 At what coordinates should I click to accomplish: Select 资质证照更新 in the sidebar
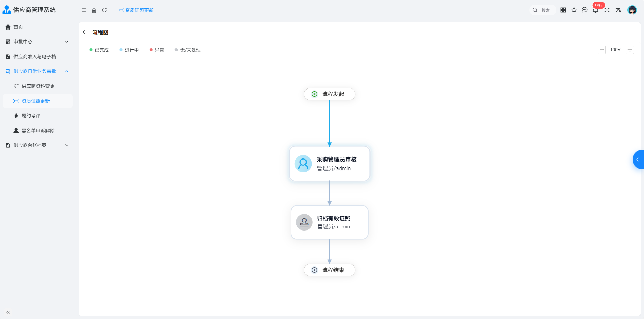click(38, 101)
